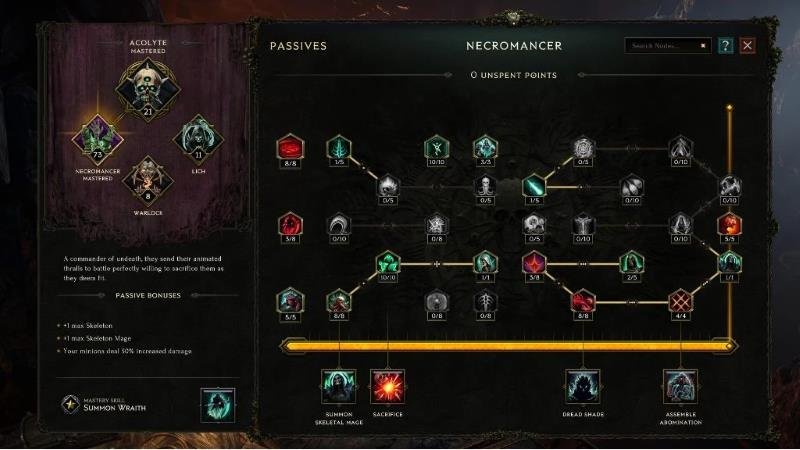Open the help question mark button

(x=725, y=45)
